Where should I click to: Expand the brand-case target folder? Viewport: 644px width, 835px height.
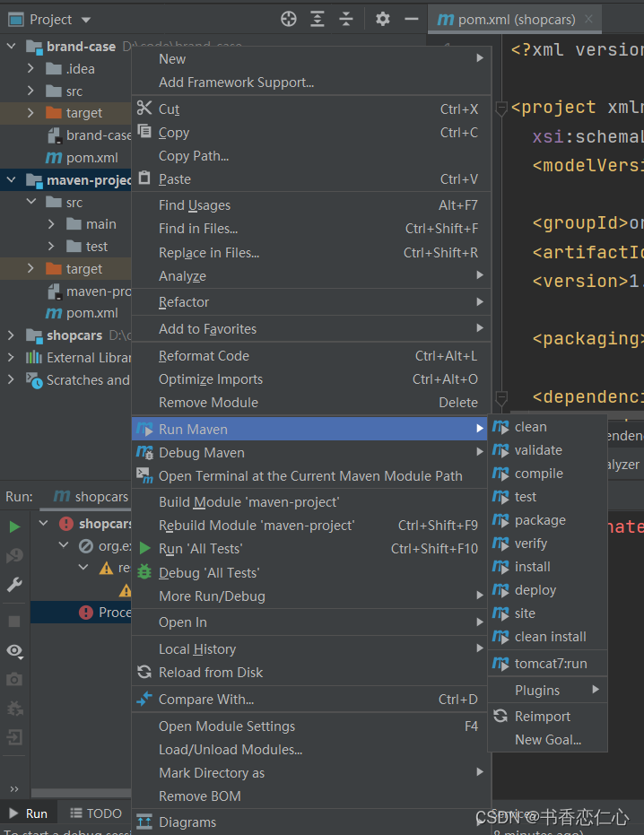30,113
